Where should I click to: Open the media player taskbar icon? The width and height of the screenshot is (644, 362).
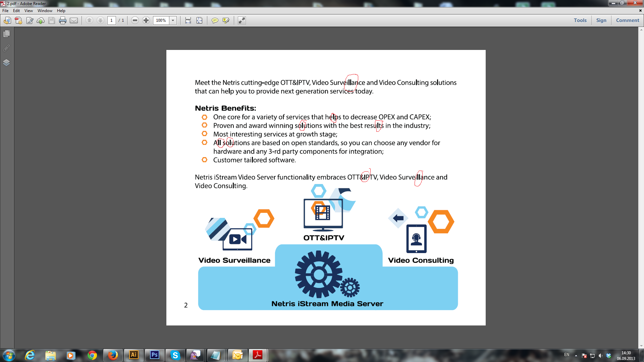pyautogui.click(x=71, y=355)
